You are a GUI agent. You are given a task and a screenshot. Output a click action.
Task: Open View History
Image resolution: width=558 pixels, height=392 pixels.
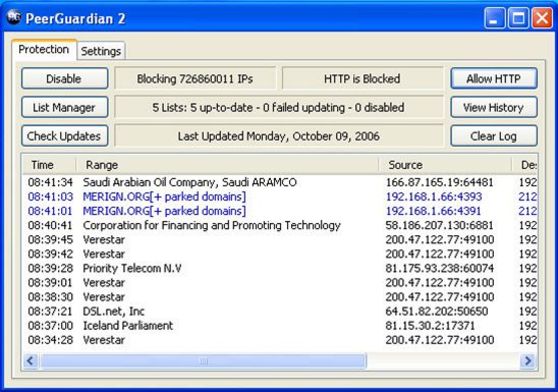point(494,107)
